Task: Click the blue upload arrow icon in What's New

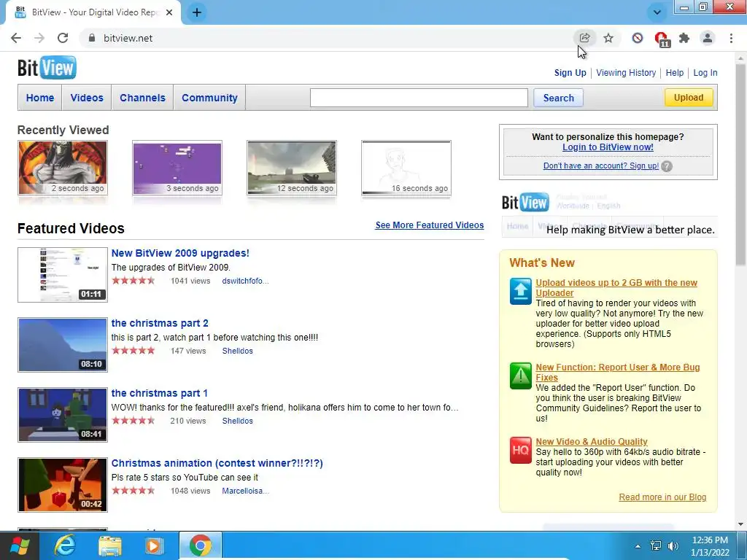Action: coord(521,291)
